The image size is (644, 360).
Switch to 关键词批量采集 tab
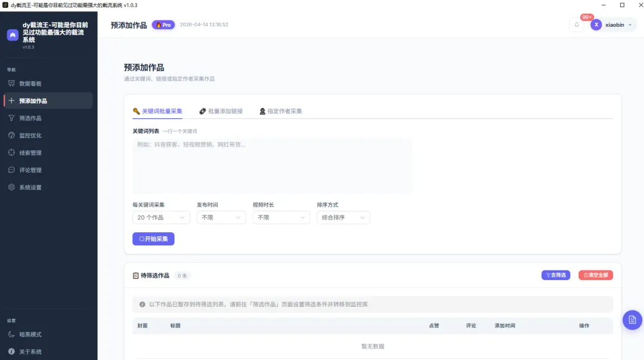click(157, 111)
